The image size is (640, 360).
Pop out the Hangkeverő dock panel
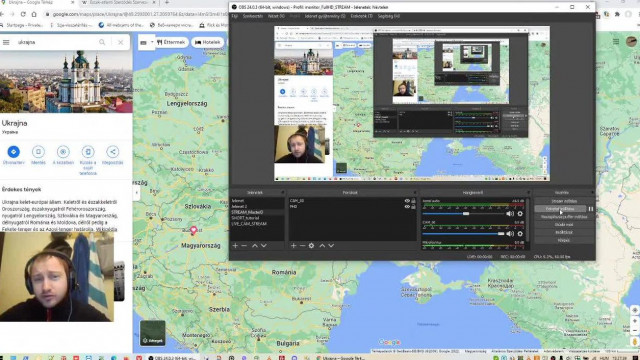[x=528, y=192]
